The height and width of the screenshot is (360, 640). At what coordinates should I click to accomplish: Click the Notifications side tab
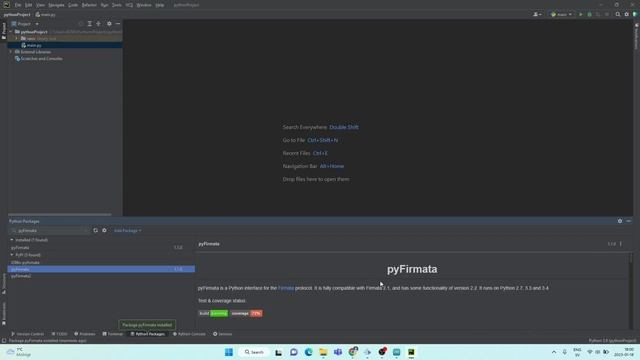636,37
